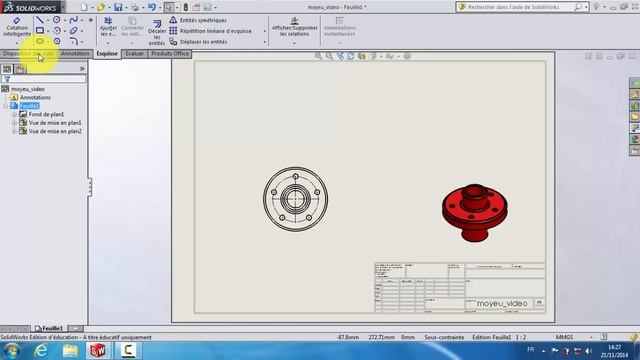Open the PropertyManager panel tab
This screenshot has width=640, height=360.
[x=20, y=69]
